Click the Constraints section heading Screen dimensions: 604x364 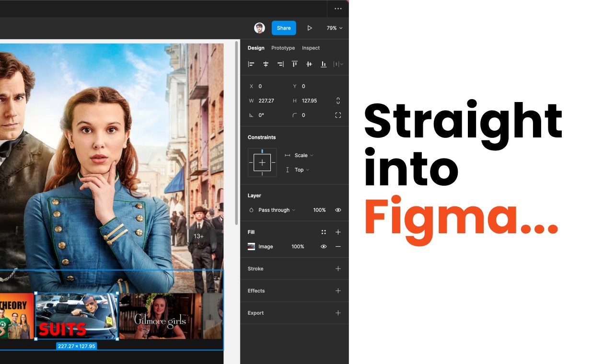[262, 137]
